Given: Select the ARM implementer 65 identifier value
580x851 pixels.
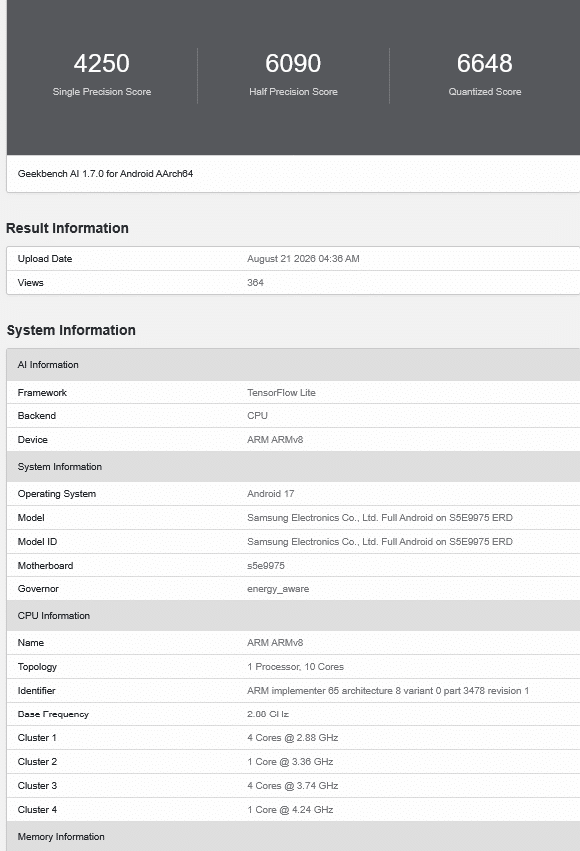Looking at the screenshot, I should (x=388, y=690).
